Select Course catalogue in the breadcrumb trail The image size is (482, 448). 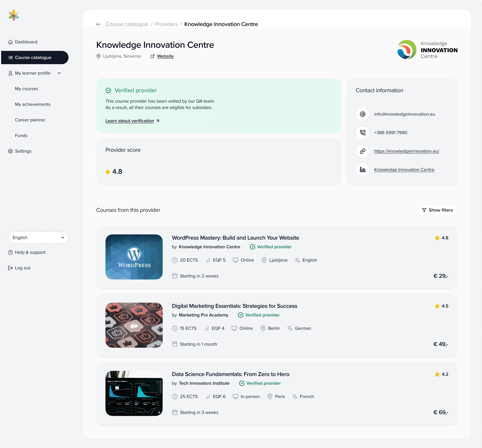[x=127, y=24]
